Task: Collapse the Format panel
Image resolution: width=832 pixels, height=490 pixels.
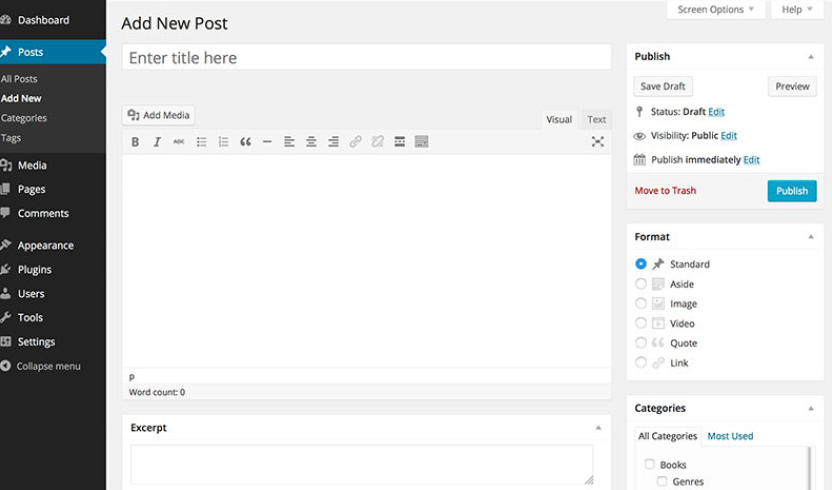Action: tap(811, 237)
